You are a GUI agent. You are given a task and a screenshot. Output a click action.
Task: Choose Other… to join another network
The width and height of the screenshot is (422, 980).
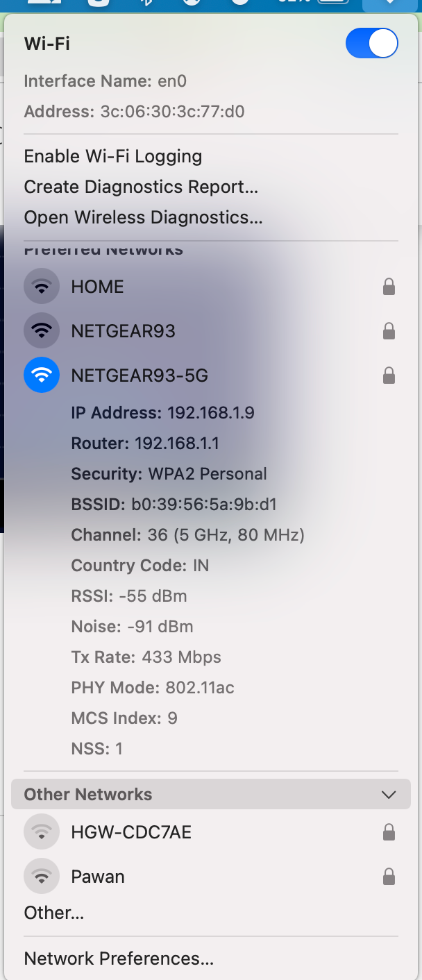(x=54, y=913)
